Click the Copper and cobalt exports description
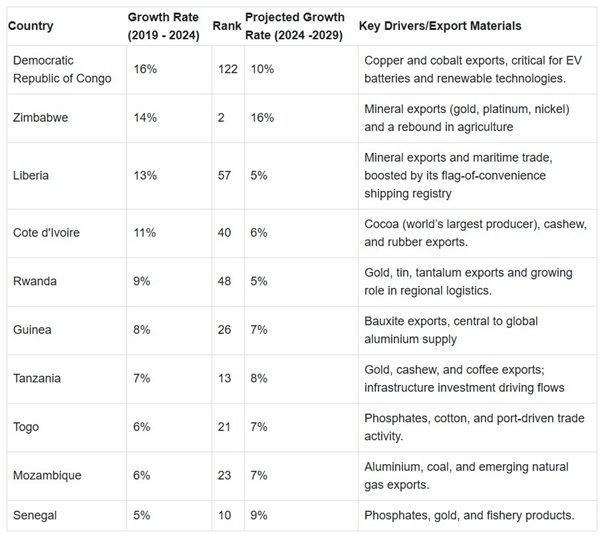 point(467,69)
